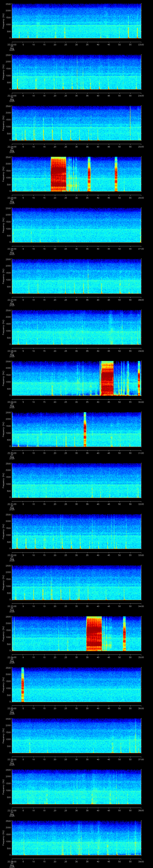This screenshot has height=868, width=153.
Task: Select the spectrogram starting at 22:24:00
Action: 77,123
